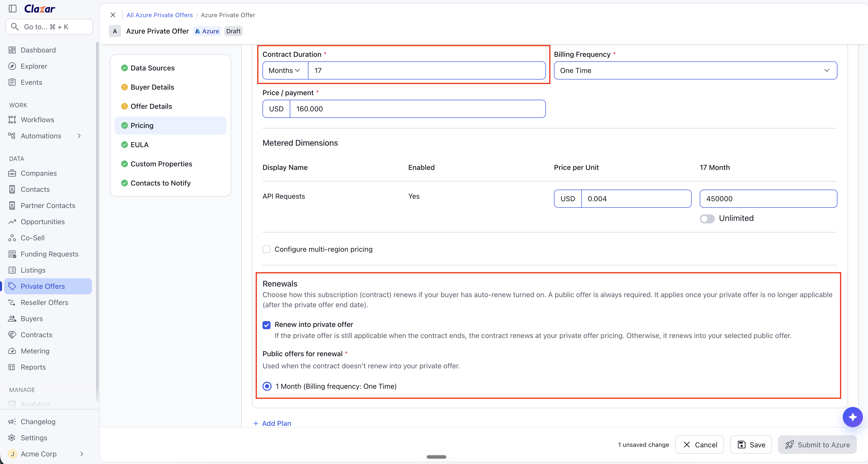This screenshot has width=868, height=464.
Task: Toggle the sidebar collapse icon
Action: pos(12,9)
